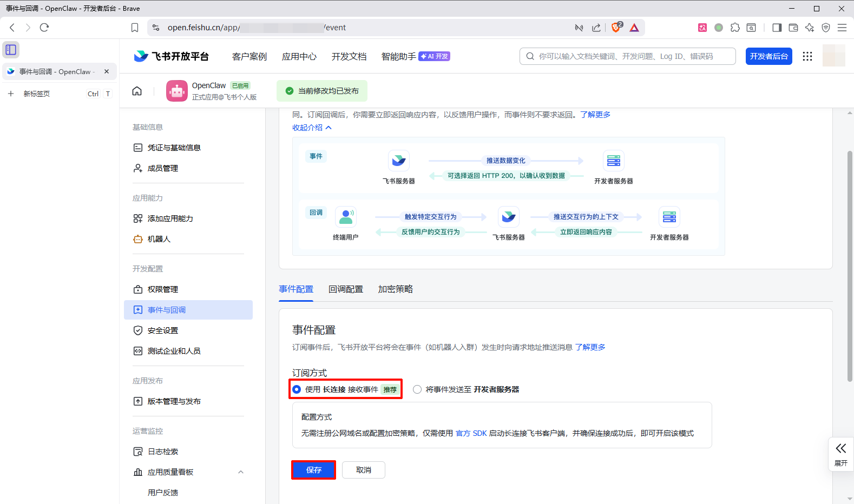Viewport: 854px width, 504px height.
Task: Switch to the 回调配置 tab
Action: click(345, 289)
